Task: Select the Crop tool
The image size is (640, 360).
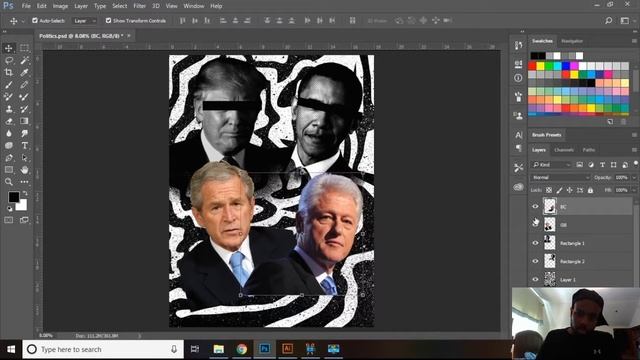Action: coord(9,73)
